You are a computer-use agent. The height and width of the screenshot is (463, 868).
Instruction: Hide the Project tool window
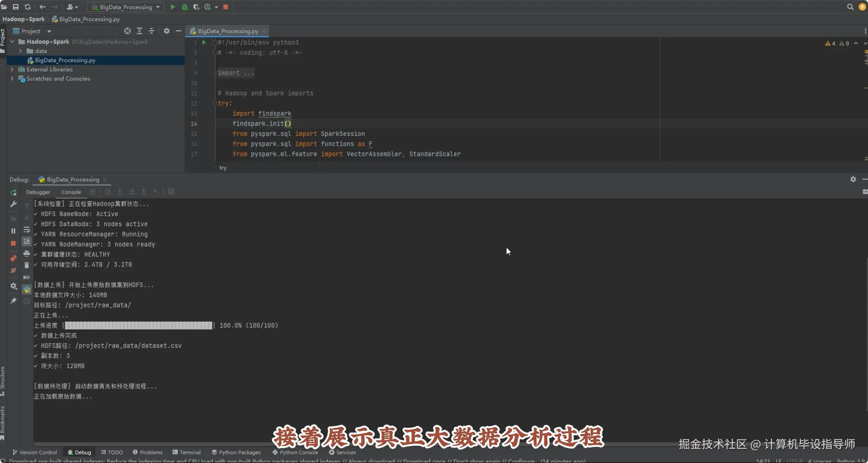(x=178, y=31)
